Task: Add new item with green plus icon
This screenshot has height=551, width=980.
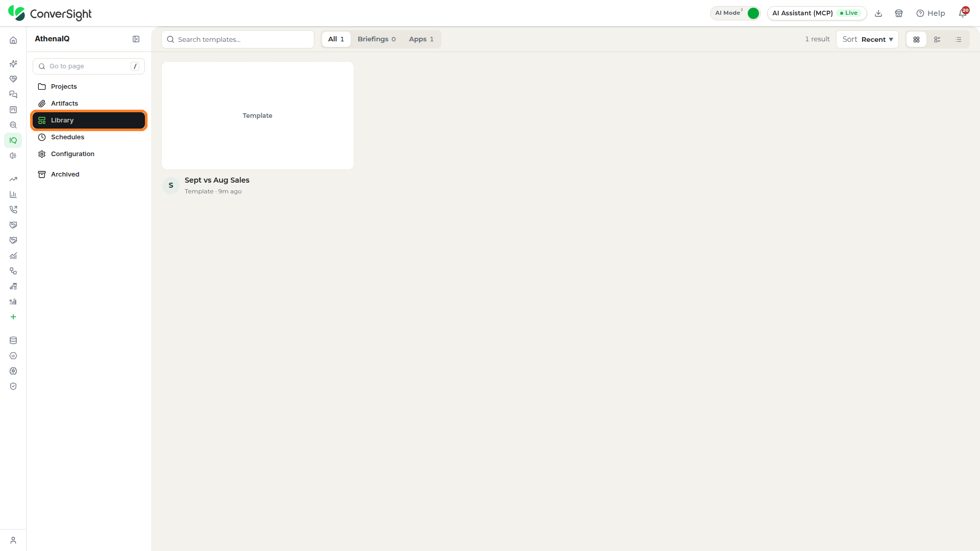Action: click(13, 317)
